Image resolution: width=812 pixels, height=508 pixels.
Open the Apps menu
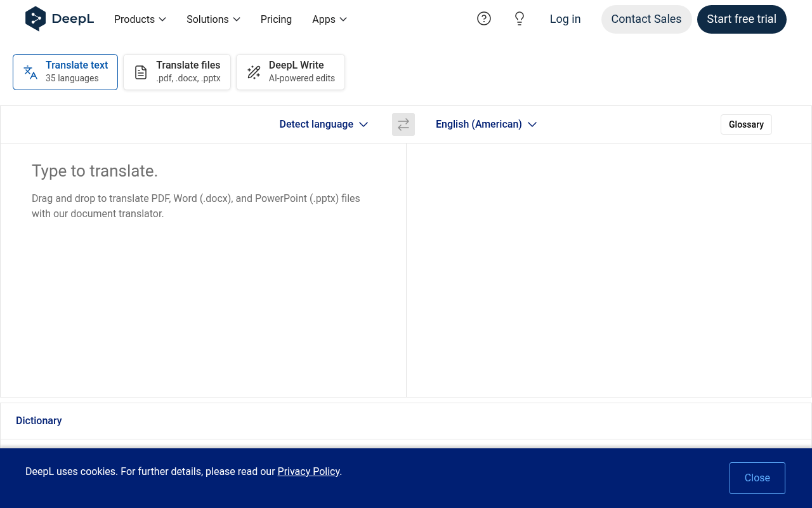329,19
